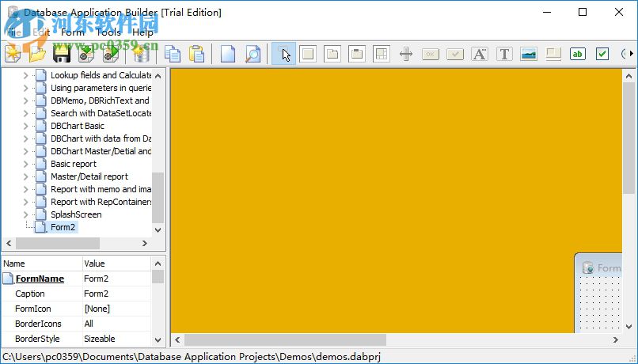Select the pointer arrow tool
The height and width of the screenshot is (364, 638).
[x=283, y=54]
